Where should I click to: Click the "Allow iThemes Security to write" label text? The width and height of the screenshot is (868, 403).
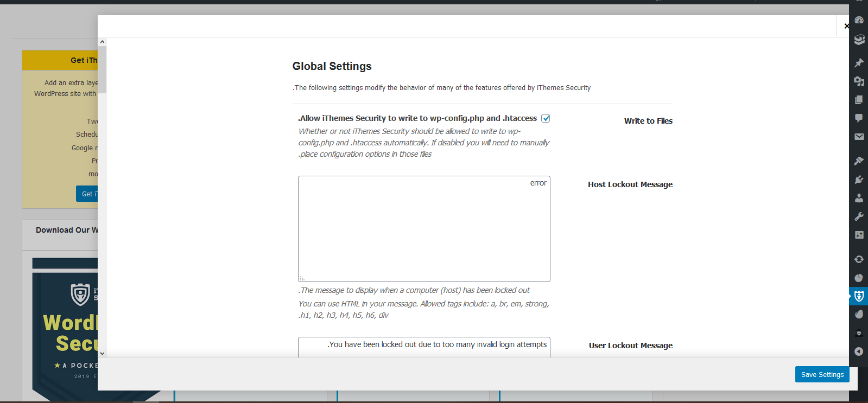[417, 118]
